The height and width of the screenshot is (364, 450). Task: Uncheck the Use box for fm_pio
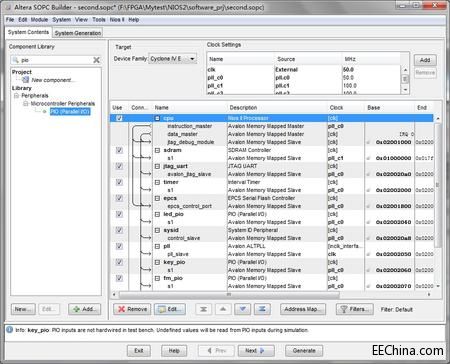click(119, 278)
